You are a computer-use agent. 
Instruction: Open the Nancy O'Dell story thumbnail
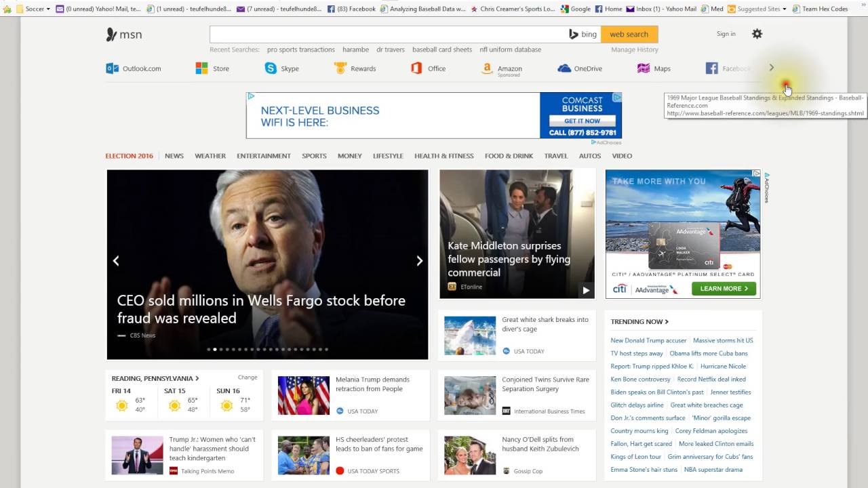pos(470,455)
